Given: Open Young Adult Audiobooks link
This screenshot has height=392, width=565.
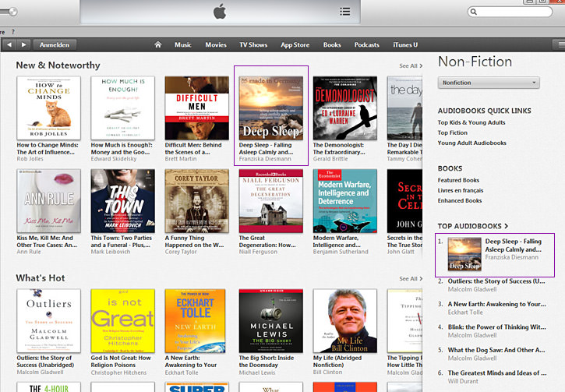Looking at the screenshot, I should point(471,143).
